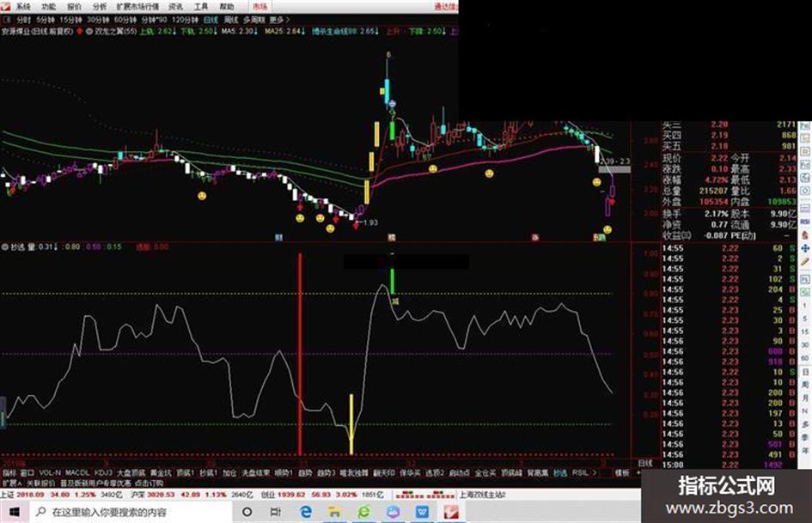Viewport: 812px width, 523px height.
Task: Switch sub-chart to 黄金坑 indicator
Action: point(160,473)
